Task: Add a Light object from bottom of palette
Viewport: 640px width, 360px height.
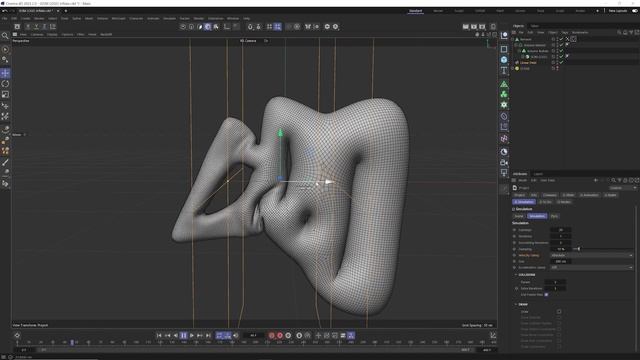Action: [504, 173]
